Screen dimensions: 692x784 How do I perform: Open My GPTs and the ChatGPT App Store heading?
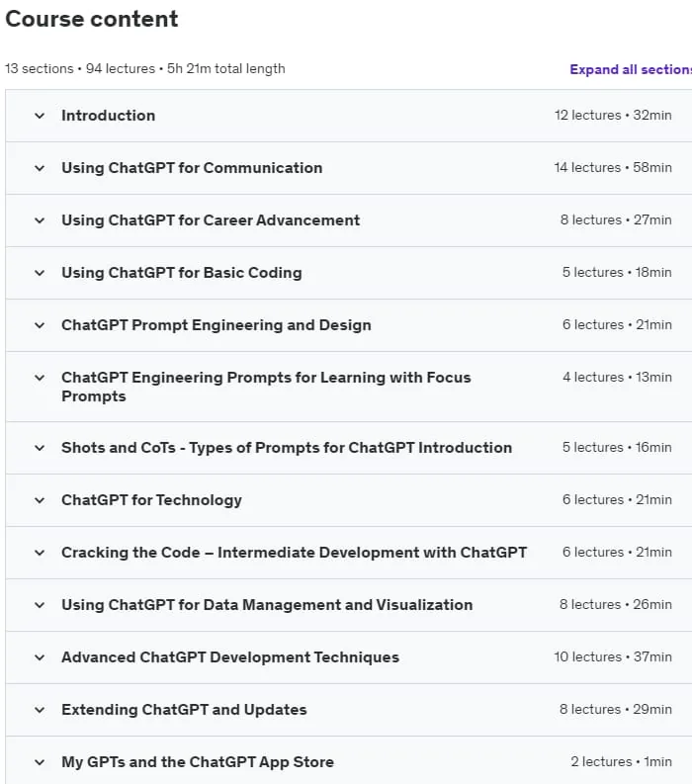(198, 762)
